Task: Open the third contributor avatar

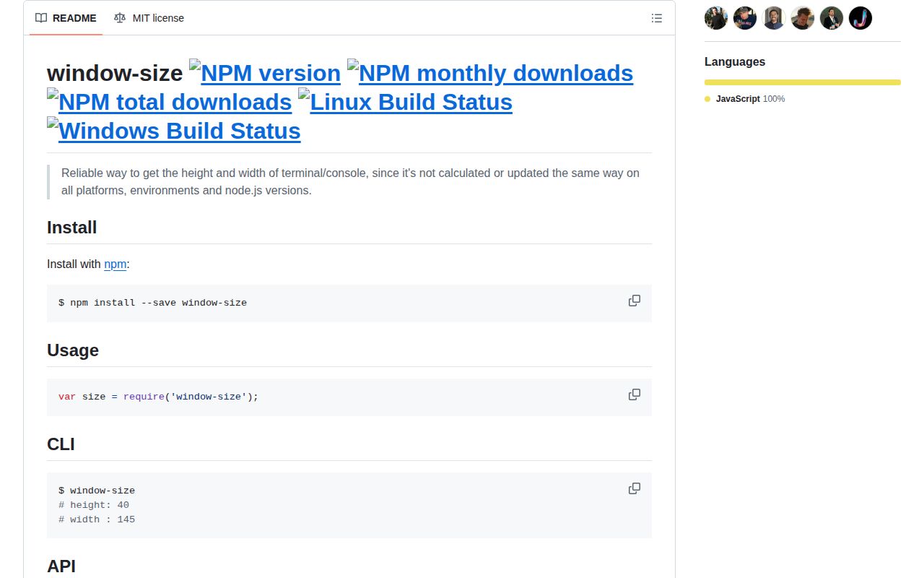Action: [x=774, y=18]
